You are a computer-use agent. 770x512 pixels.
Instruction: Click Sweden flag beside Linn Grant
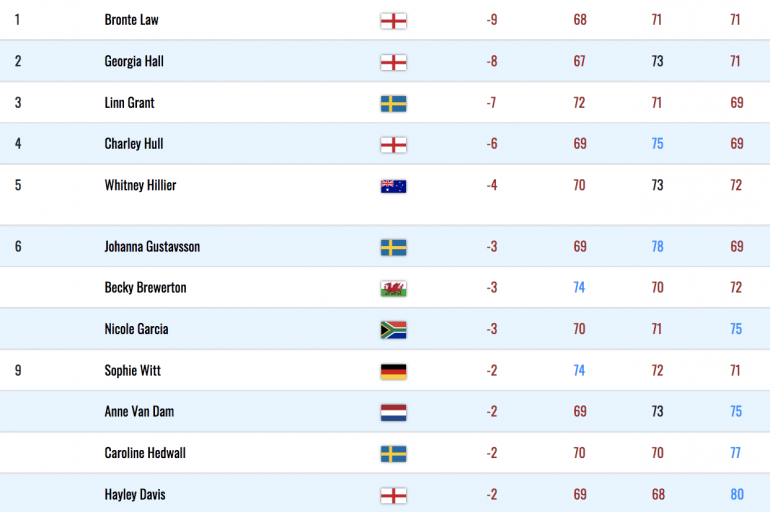coord(393,104)
